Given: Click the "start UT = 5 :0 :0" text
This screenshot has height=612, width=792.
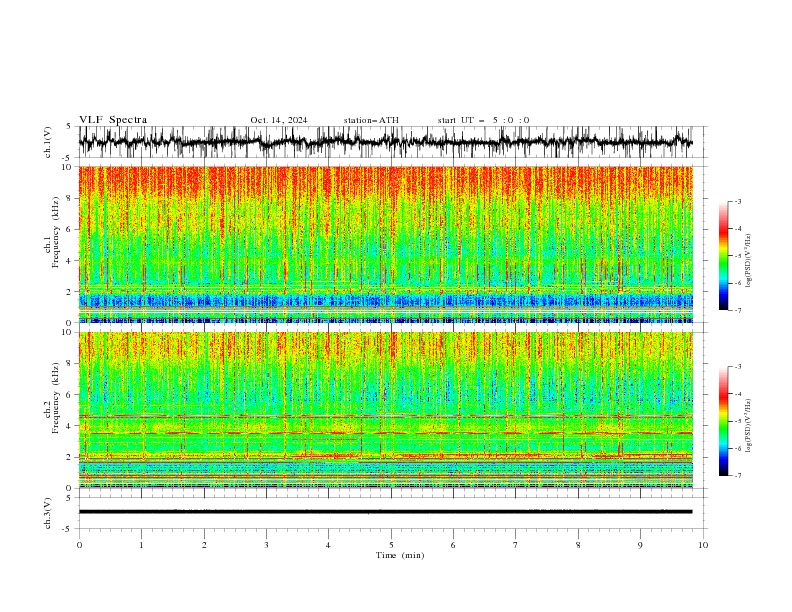Looking at the screenshot, I should pos(483,120).
